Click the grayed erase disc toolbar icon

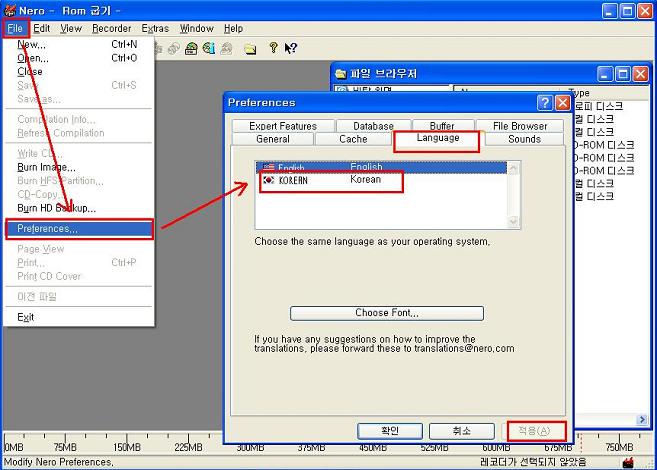click(x=227, y=49)
